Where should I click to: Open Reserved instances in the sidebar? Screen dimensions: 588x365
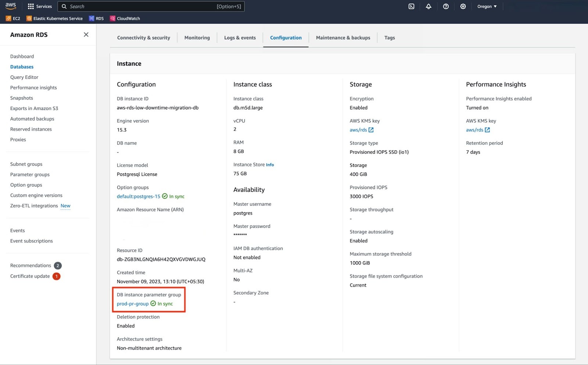[x=31, y=129]
